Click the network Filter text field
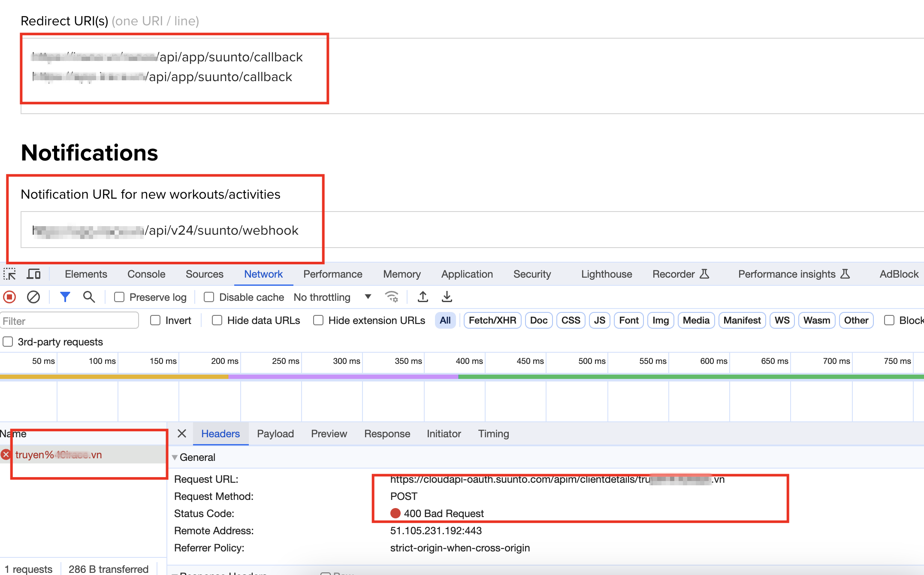924x575 pixels. point(69,321)
